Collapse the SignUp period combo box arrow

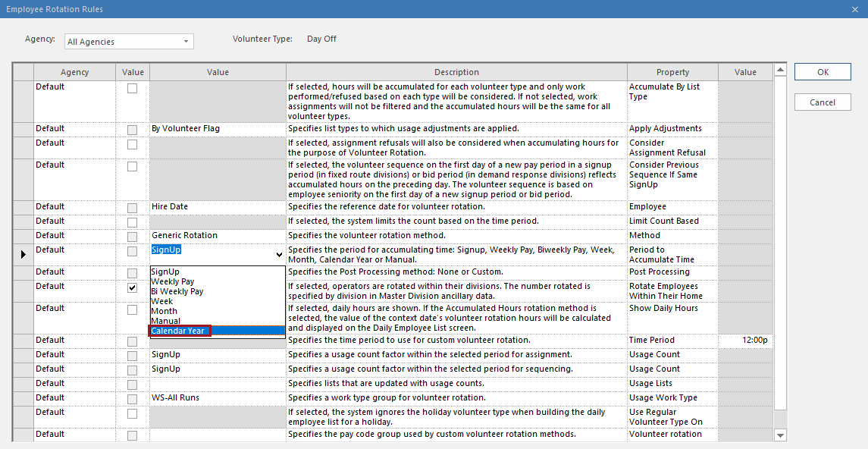[x=279, y=255]
